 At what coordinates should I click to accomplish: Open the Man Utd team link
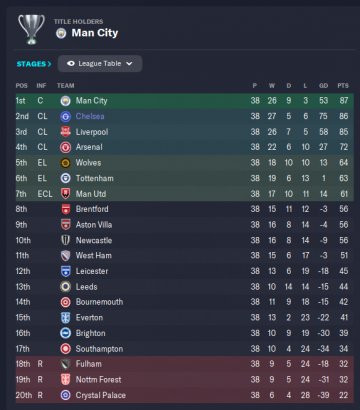(91, 194)
